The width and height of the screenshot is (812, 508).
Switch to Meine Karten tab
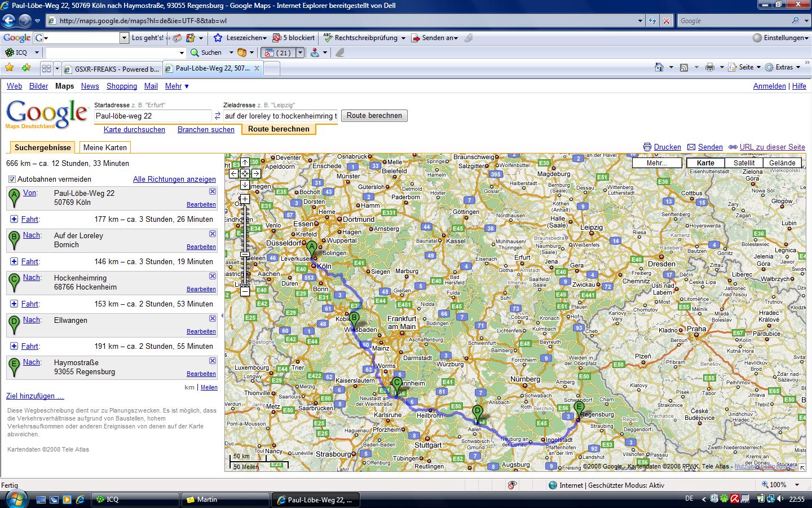pyautogui.click(x=105, y=147)
